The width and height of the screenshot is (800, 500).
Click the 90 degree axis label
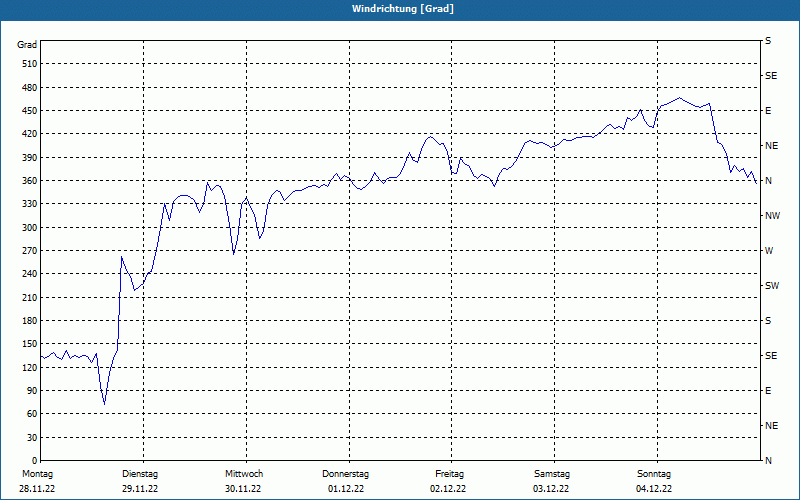pyautogui.click(x=32, y=391)
